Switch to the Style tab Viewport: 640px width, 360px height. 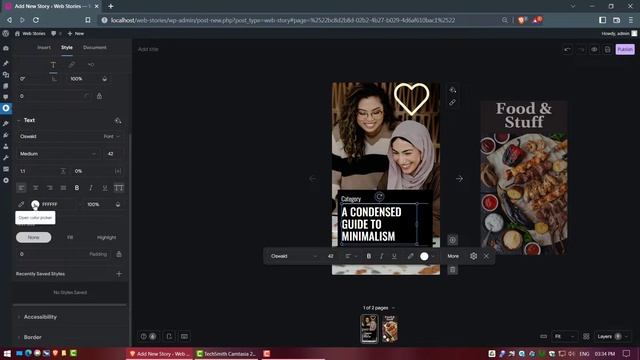pos(67,47)
